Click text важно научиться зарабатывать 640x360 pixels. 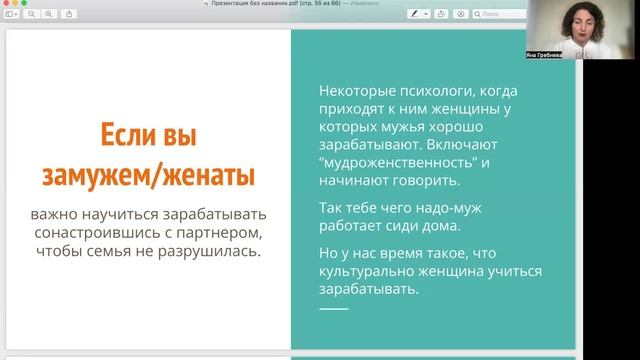[x=149, y=214]
